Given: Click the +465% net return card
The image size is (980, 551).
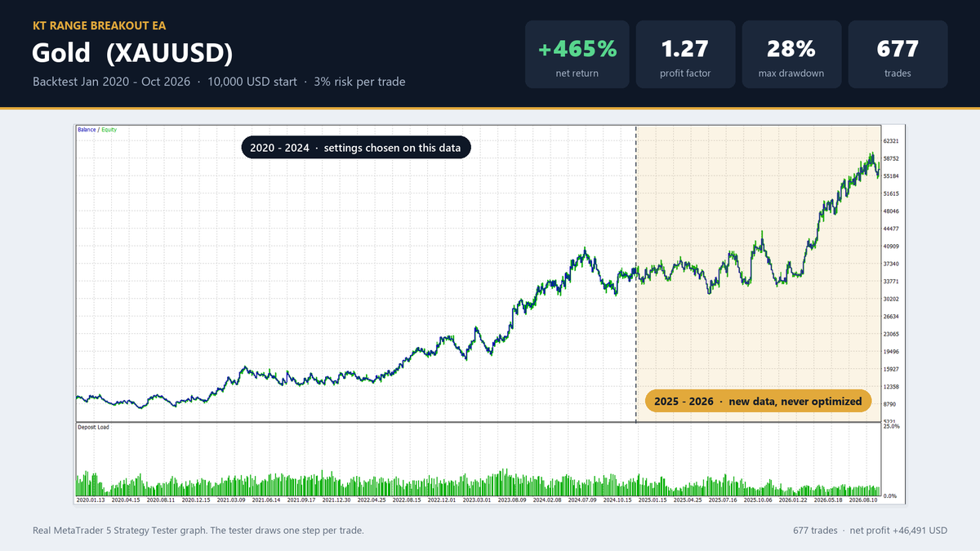Looking at the screenshot, I should 577,54.
